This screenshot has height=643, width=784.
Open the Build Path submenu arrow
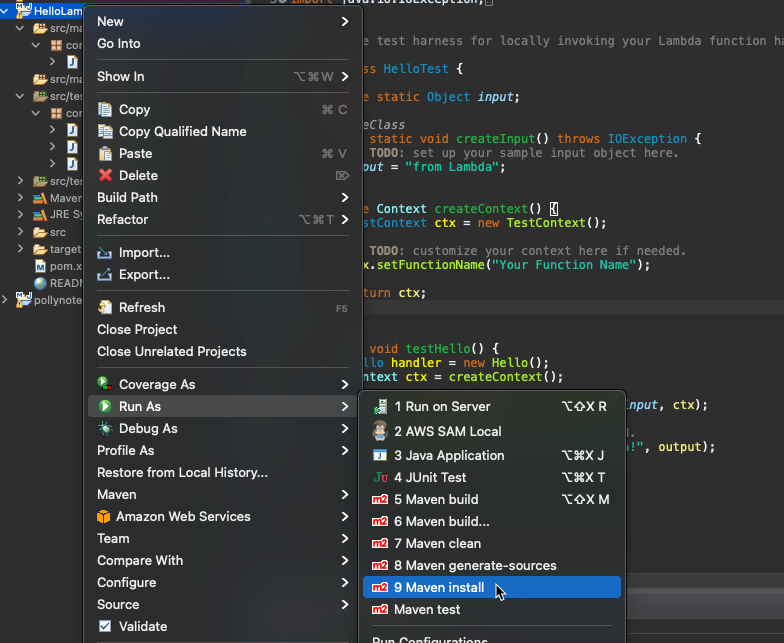tap(345, 198)
